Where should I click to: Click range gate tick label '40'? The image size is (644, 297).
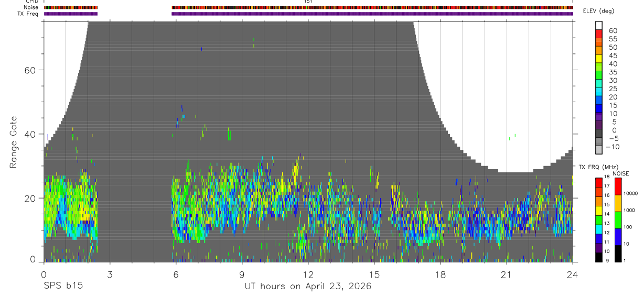point(31,134)
